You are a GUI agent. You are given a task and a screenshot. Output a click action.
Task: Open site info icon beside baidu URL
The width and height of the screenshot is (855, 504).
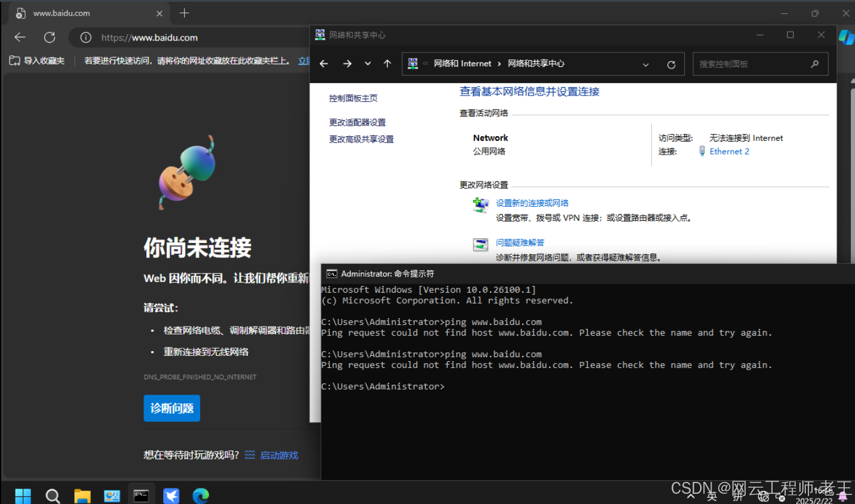[x=86, y=38]
